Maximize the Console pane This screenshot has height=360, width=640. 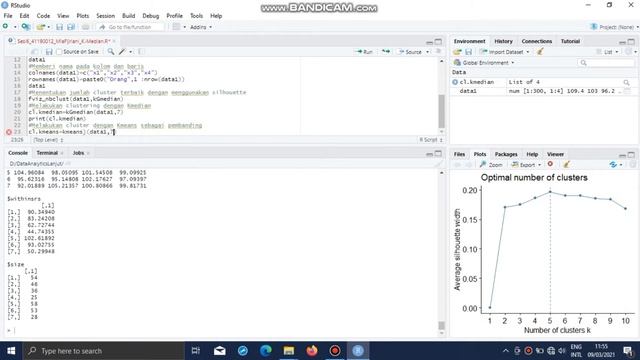pos(438,153)
